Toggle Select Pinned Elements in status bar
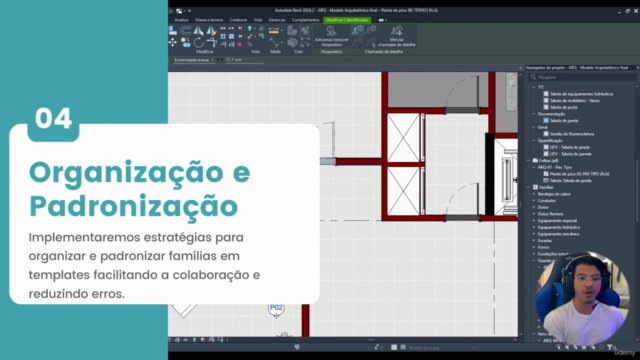 (576, 347)
